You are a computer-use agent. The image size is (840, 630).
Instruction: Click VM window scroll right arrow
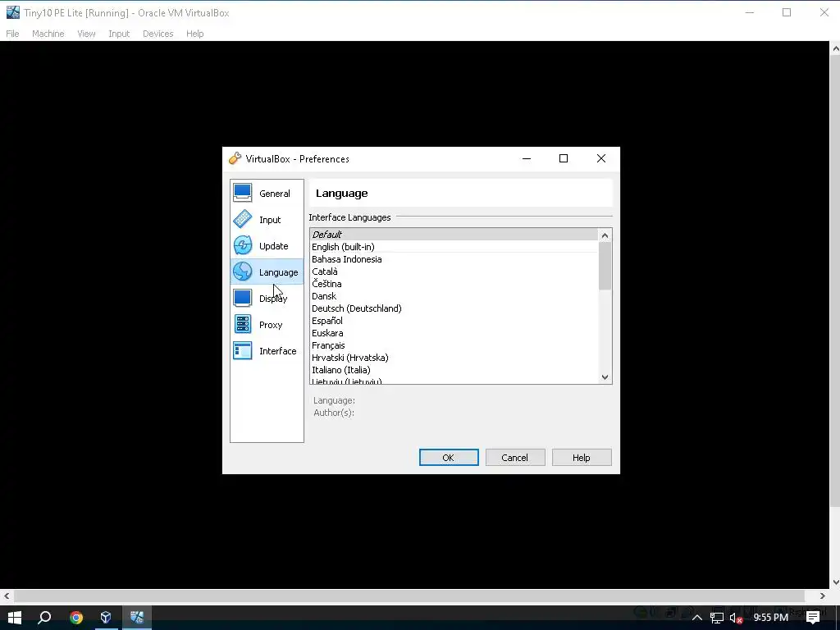(x=822, y=596)
